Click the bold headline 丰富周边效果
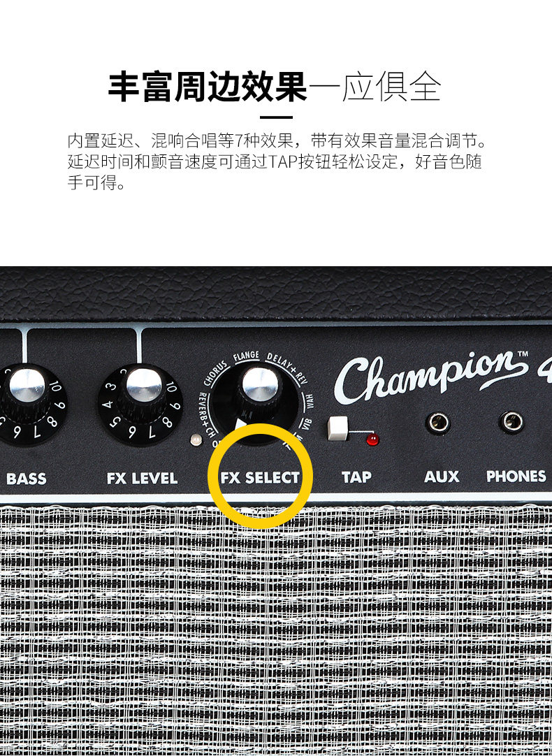The height and width of the screenshot is (756, 552). [208, 87]
